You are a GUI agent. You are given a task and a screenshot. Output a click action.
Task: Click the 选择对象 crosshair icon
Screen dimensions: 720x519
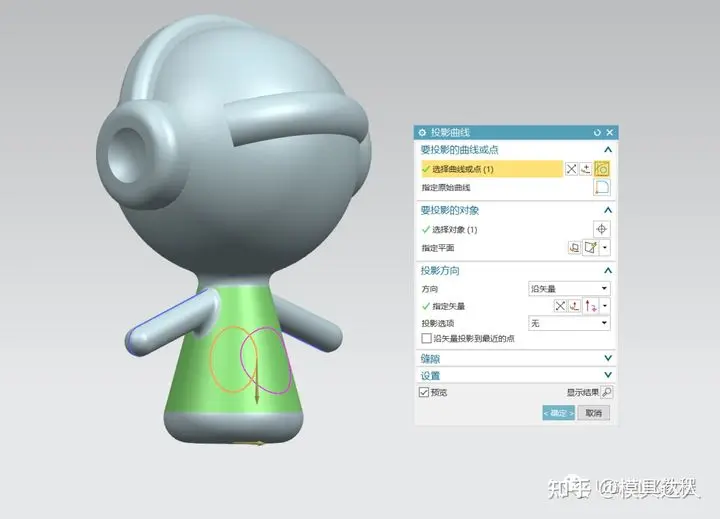[602, 229]
